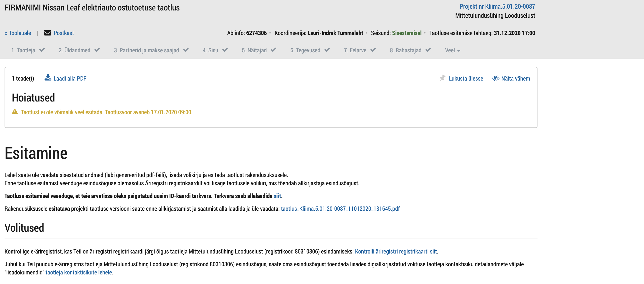Viewport: 644px width, 284px height.
Task: Click the checkmark next to 7. Eelarve
Action: (x=373, y=50)
